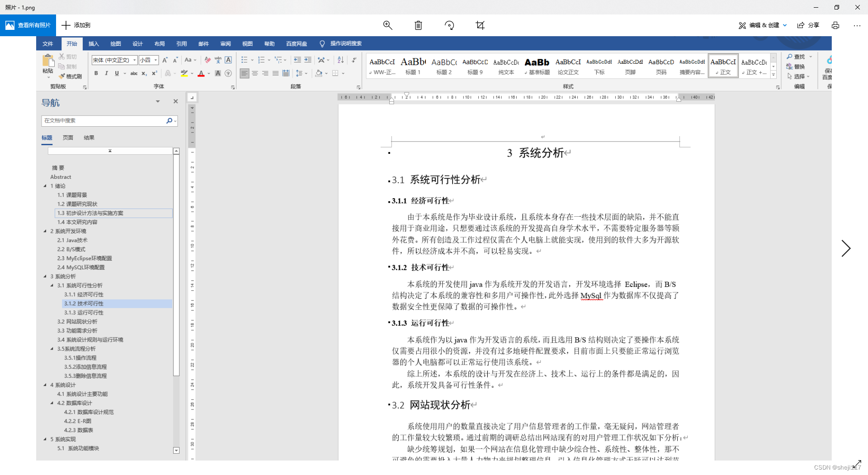
Task: Click the zoom magnifier icon in Photos toolbar
Action: click(387, 25)
